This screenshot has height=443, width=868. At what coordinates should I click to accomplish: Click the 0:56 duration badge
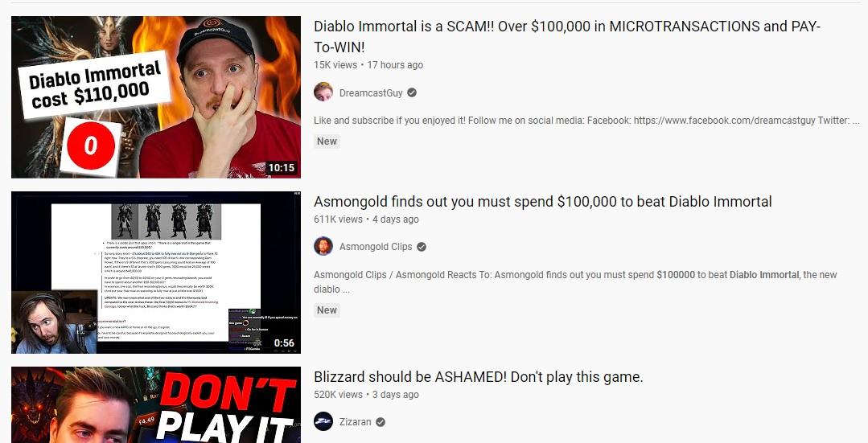click(x=284, y=343)
